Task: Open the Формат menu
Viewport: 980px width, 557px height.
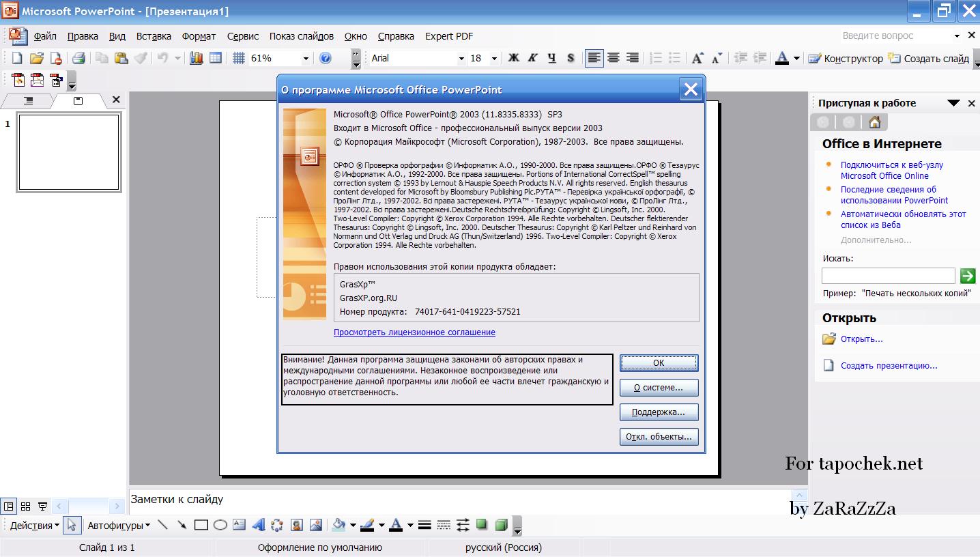Action: pos(199,36)
